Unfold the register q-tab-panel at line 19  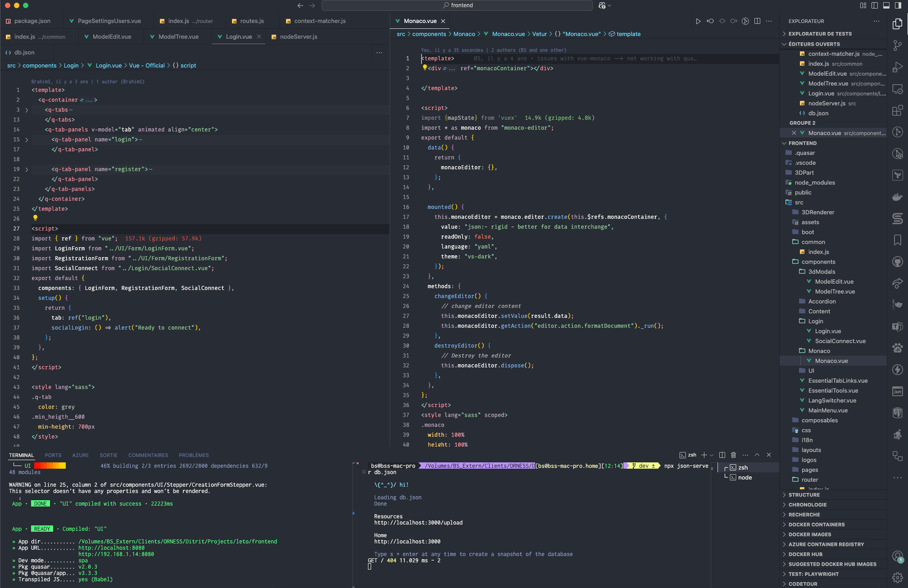click(27, 169)
